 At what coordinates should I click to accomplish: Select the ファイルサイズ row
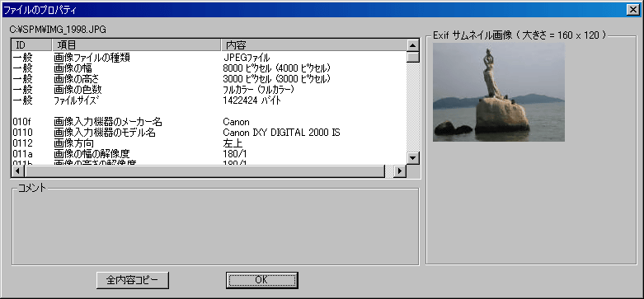[209, 100]
